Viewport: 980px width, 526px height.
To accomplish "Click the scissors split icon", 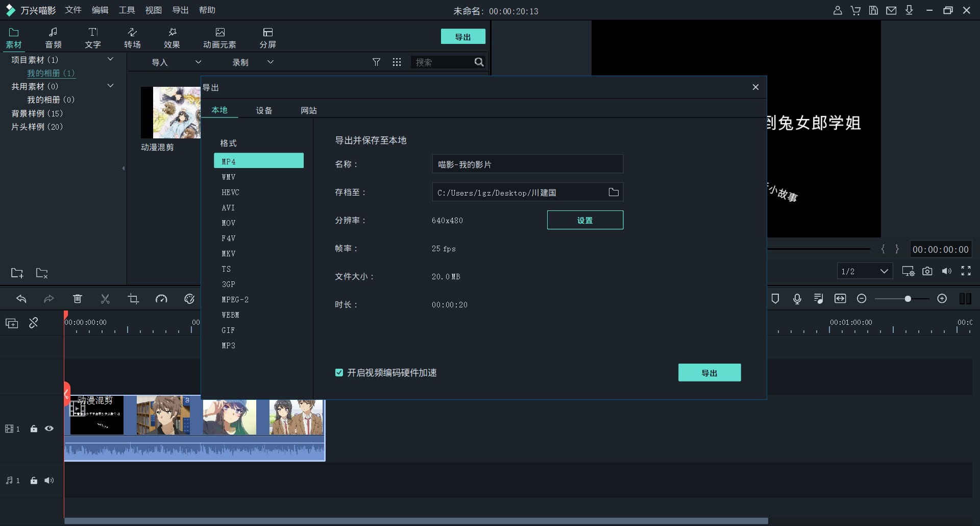I will pos(105,299).
